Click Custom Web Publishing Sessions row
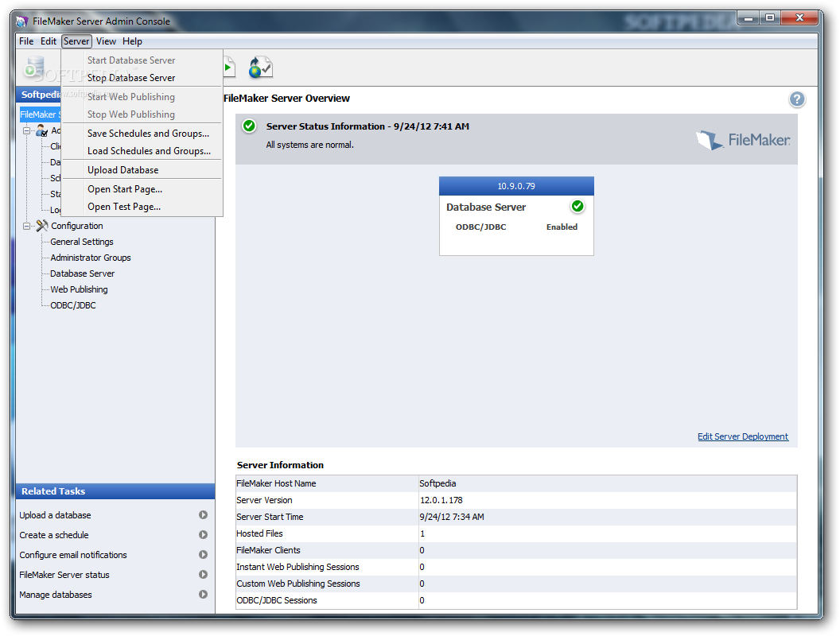The width and height of the screenshot is (840, 636). (516, 584)
